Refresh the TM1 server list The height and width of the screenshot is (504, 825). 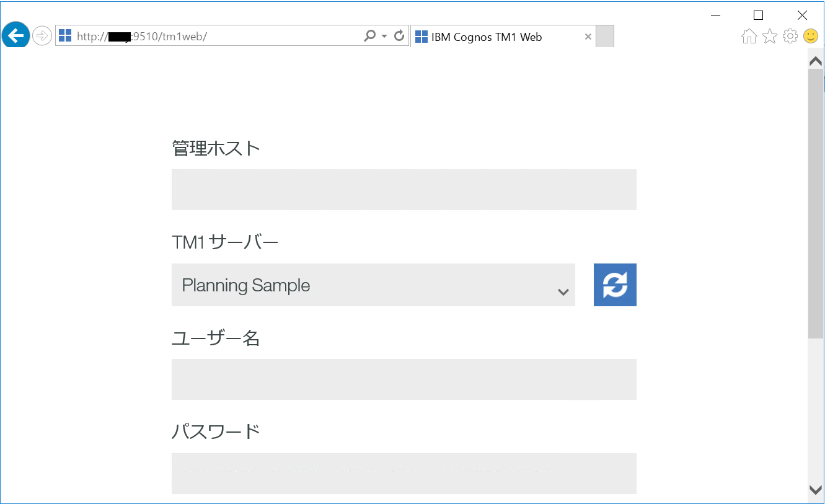[614, 285]
